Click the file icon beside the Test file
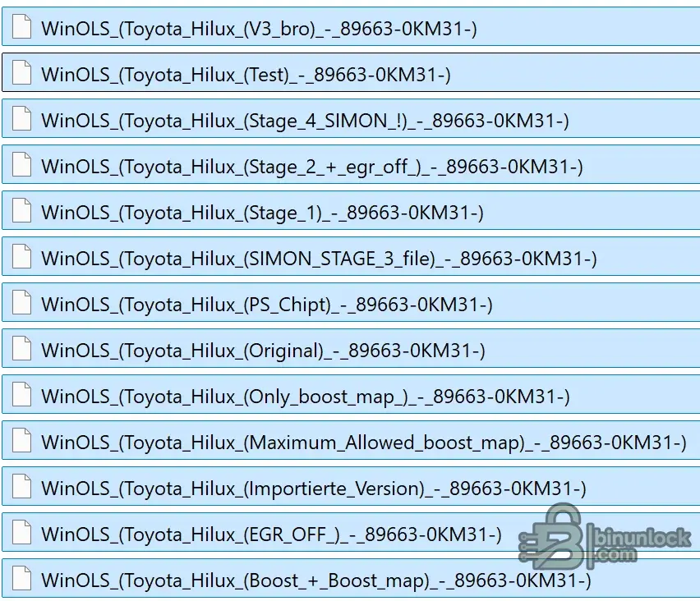700x601 pixels. [x=21, y=73]
